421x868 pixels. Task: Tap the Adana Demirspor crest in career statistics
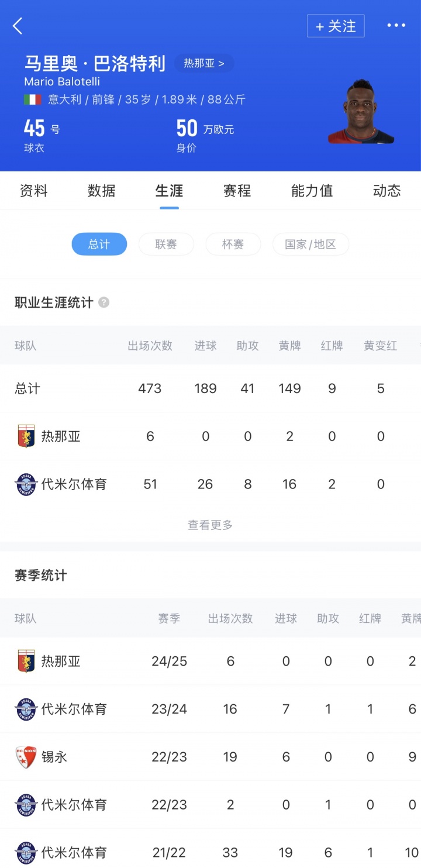tap(26, 484)
